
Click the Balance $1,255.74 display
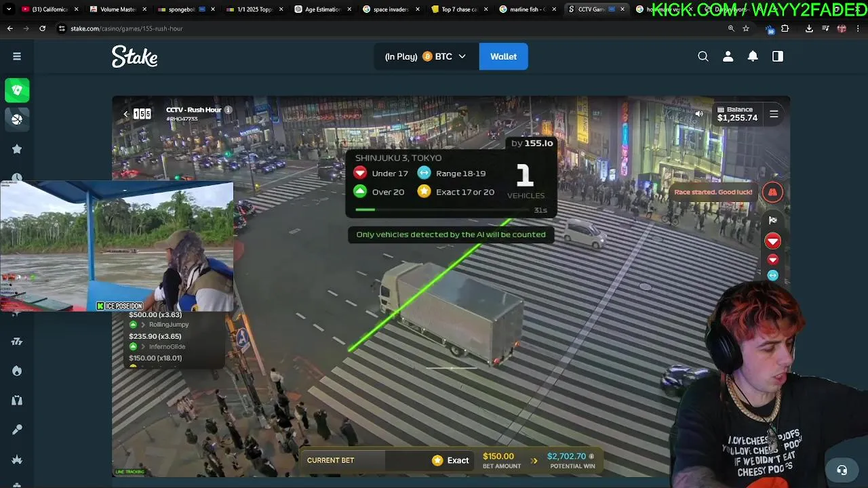[x=737, y=114]
